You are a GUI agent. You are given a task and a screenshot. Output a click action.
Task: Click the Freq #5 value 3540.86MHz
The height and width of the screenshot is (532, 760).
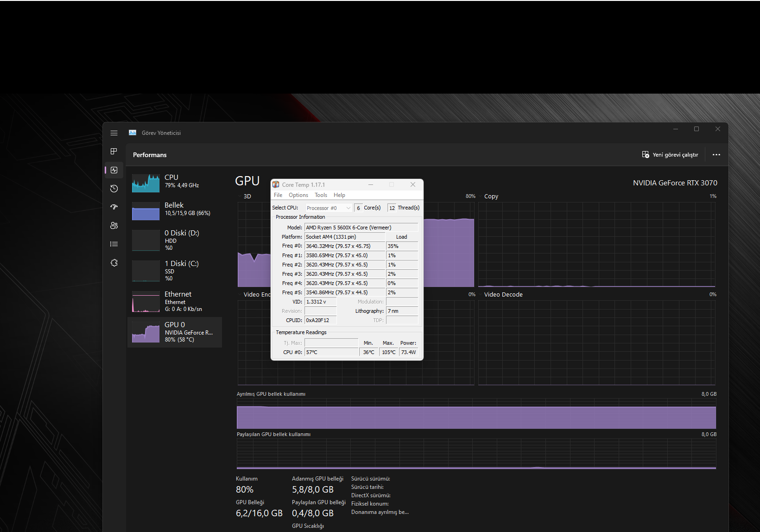pyautogui.click(x=344, y=292)
